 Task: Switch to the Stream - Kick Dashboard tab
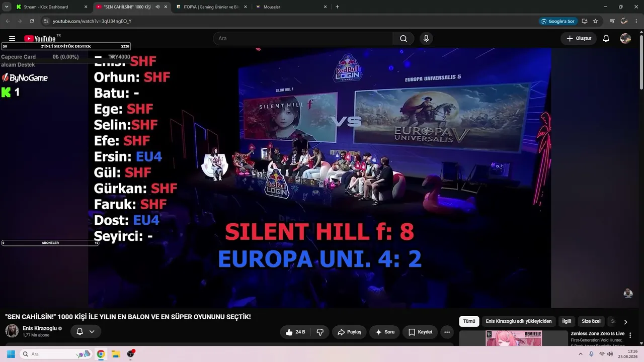coord(51,7)
